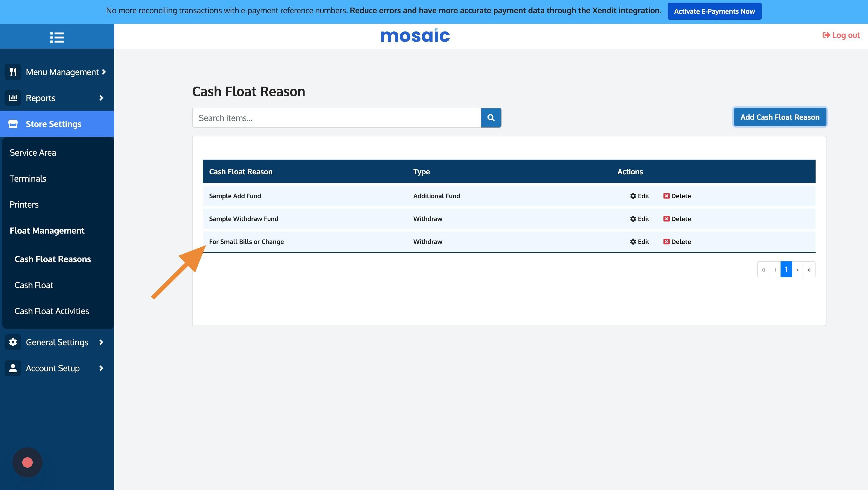The height and width of the screenshot is (490, 868).
Task: Go to the last page with » pagination
Action: (809, 269)
